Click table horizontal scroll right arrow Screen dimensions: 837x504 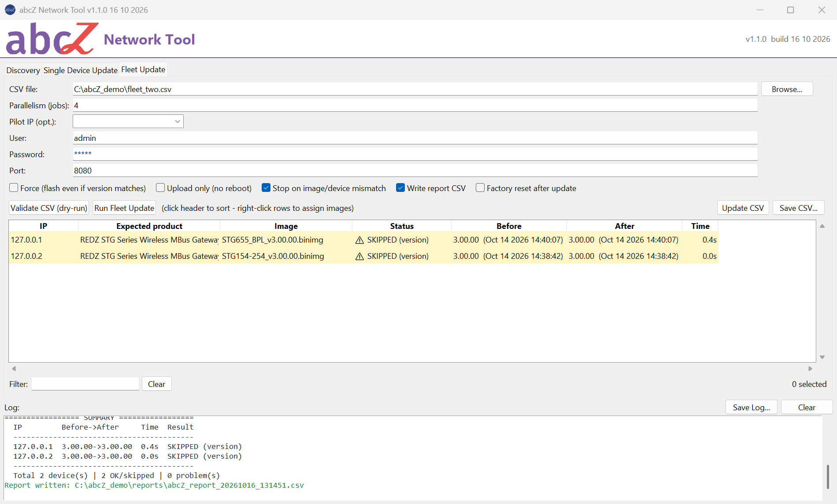click(810, 368)
